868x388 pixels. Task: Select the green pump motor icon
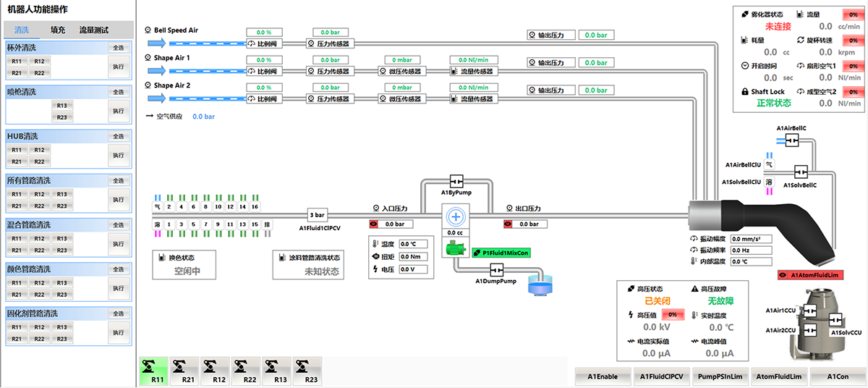(455, 248)
